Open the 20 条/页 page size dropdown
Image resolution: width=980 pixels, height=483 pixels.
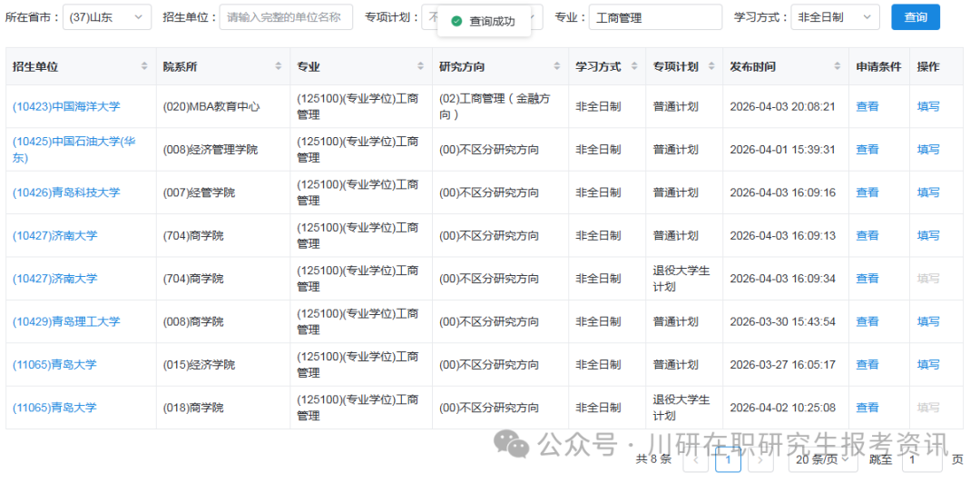tap(822, 460)
